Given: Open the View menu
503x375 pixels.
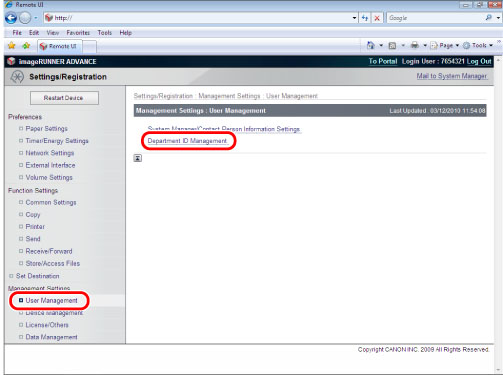Looking at the screenshot, I should 53,33.
